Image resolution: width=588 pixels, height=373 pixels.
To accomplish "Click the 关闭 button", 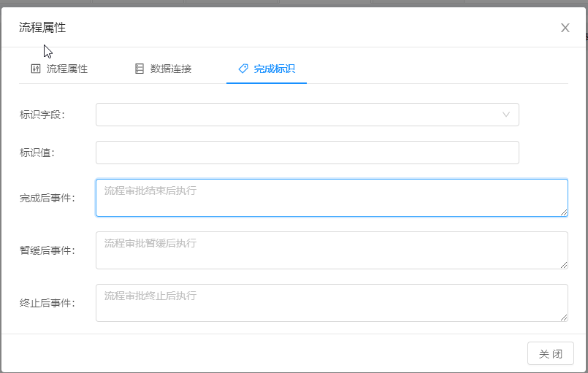I will pos(551,353).
